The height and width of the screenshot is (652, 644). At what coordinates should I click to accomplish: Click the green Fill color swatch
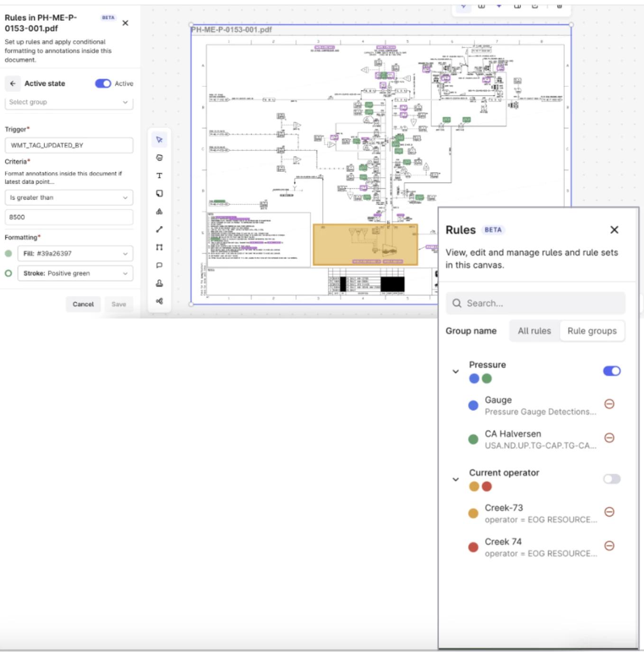pos(8,253)
